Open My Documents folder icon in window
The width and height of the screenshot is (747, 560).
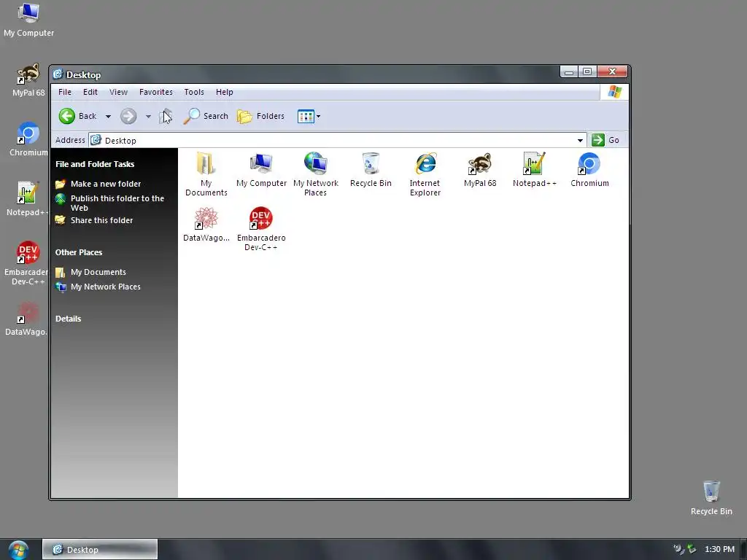coord(206,163)
